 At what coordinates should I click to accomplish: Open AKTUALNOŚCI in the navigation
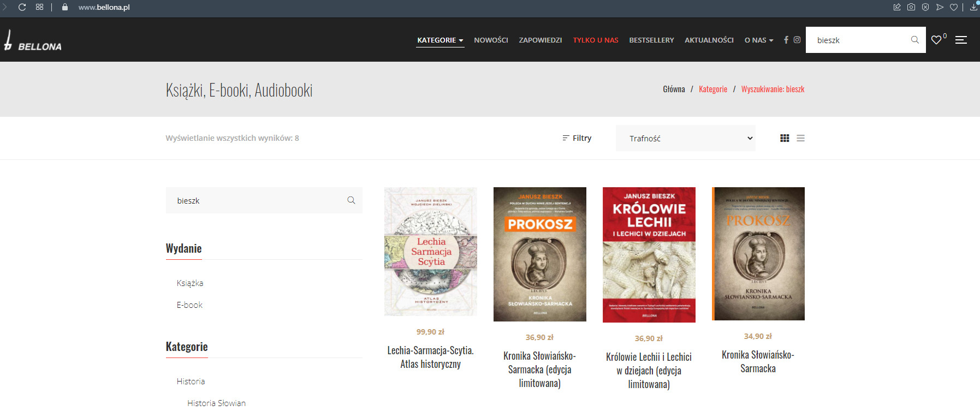pos(709,40)
